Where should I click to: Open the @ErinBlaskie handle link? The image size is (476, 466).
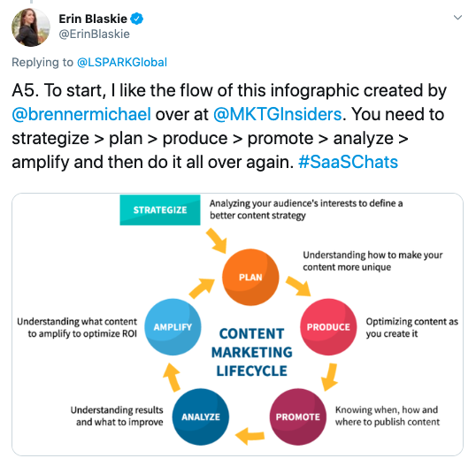[x=94, y=34]
